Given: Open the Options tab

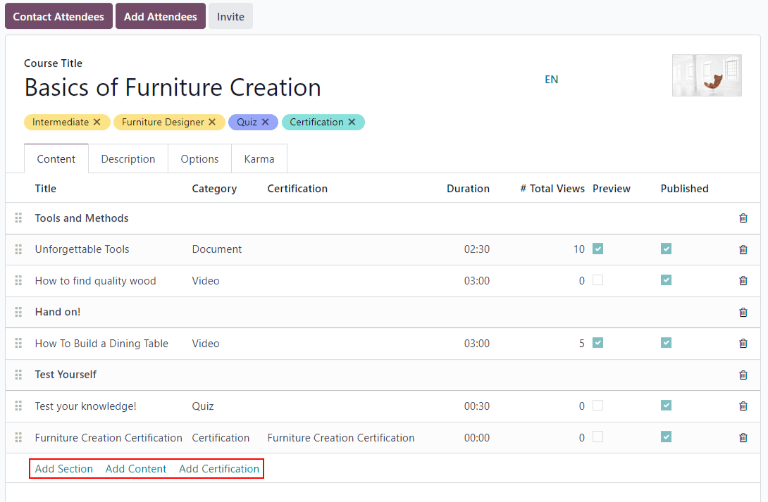Looking at the screenshot, I should [200, 159].
